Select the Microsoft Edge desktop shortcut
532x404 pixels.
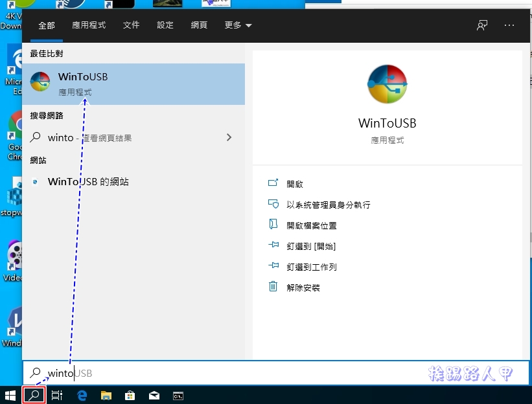point(14,71)
